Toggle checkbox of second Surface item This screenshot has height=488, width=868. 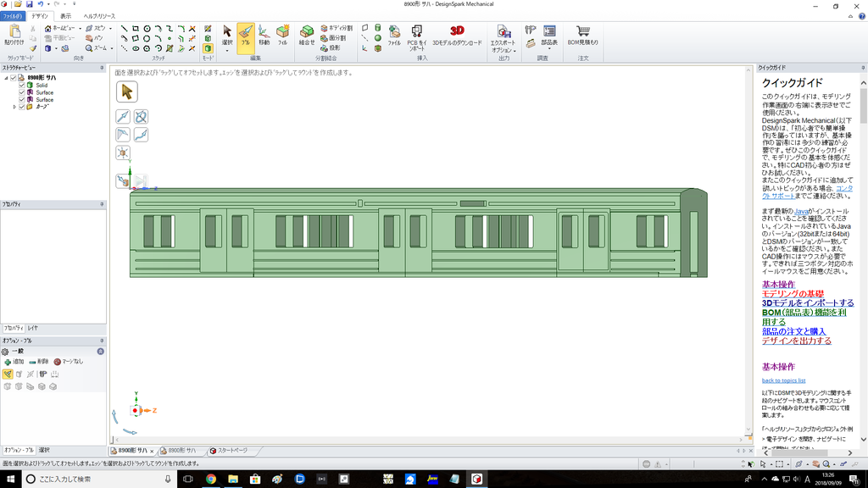coord(21,100)
